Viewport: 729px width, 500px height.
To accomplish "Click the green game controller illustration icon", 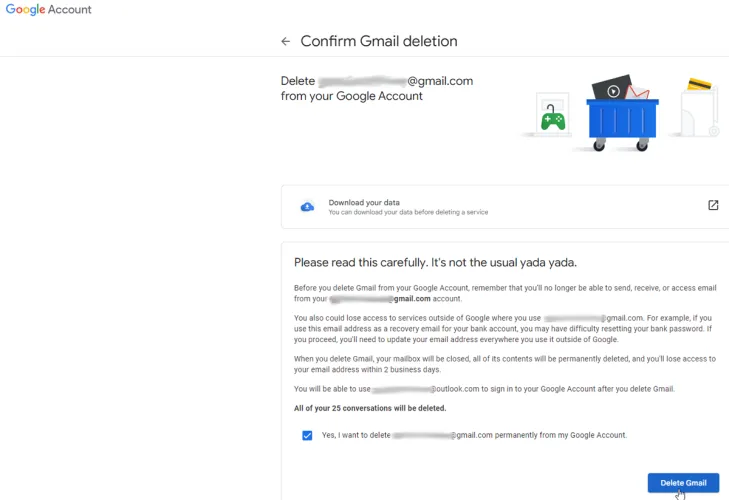I will tap(552, 119).
